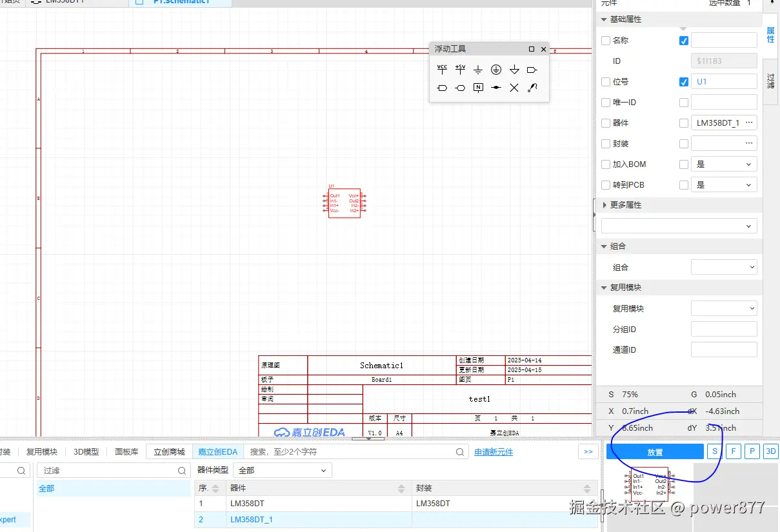Open the 复用模块 value dropdown
The height and width of the screenshot is (532, 780).
point(724,308)
